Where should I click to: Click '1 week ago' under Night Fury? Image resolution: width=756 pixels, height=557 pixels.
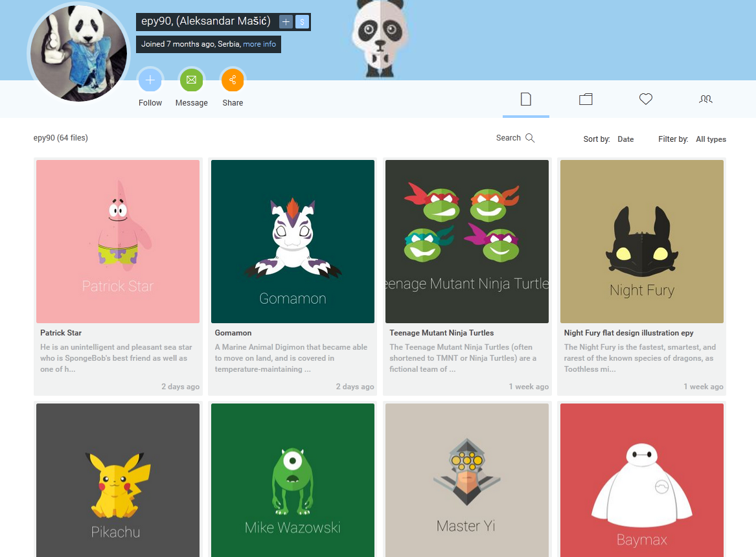coord(704,387)
